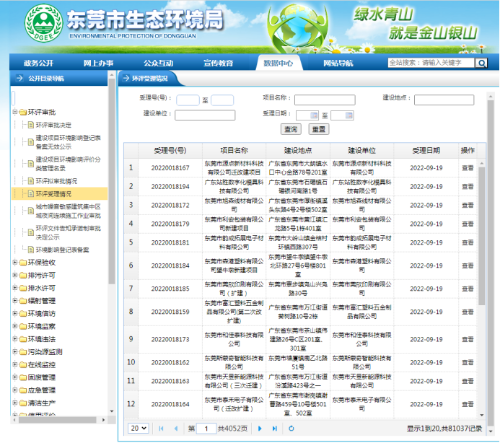Viewport: 500px width, 443px height.
Task: Go to the next page of results
Action: [260, 428]
